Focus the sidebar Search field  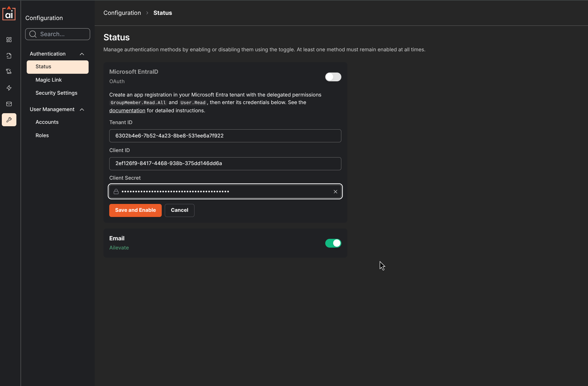click(x=58, y=34)
